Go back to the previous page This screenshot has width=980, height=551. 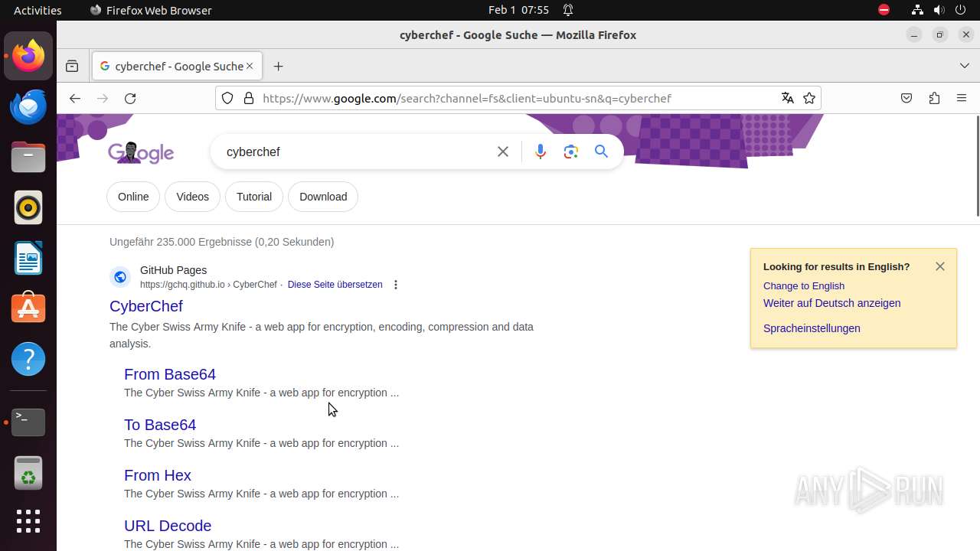pyautogui.click(x=74, y=99)
